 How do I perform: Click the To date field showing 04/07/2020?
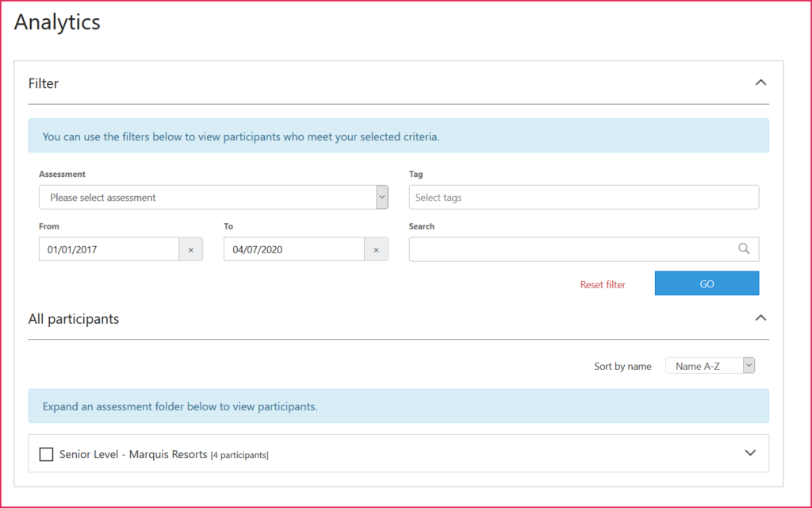coord(294,249)
